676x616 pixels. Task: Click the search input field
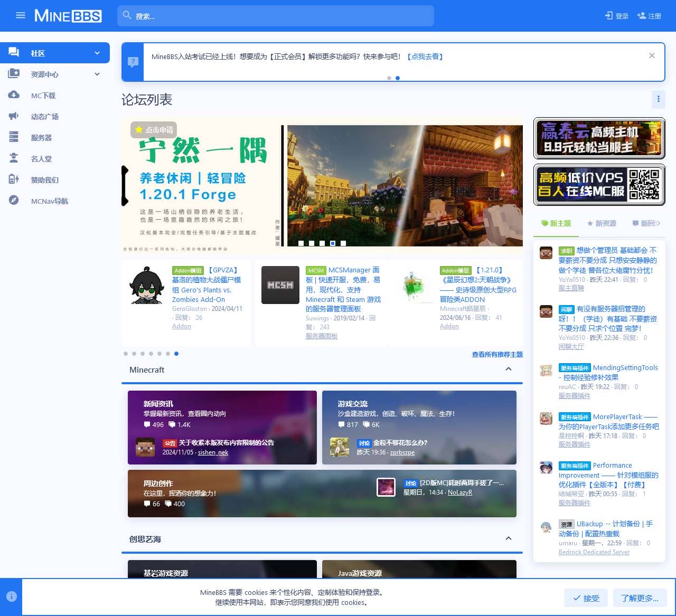pos(280,16)
